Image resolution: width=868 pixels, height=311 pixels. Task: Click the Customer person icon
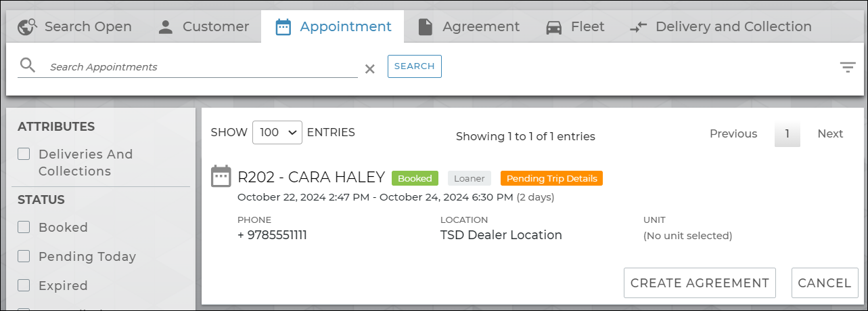166,27
